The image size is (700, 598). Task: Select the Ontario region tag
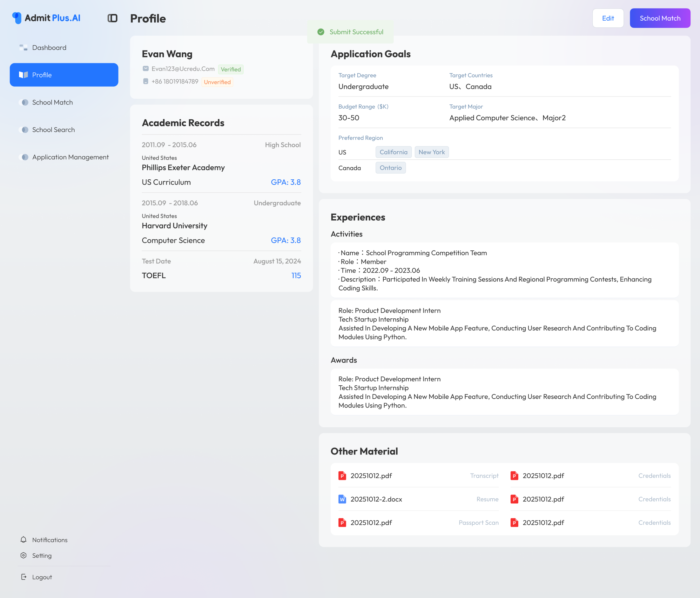390,168
